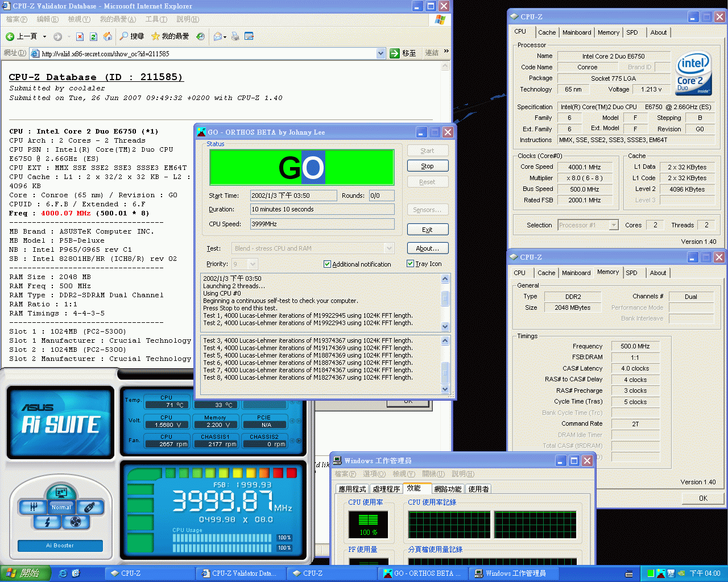This screenshot has width=728, height=582.
Task: Open Back button history dropdown arrow
Action: 44,36
